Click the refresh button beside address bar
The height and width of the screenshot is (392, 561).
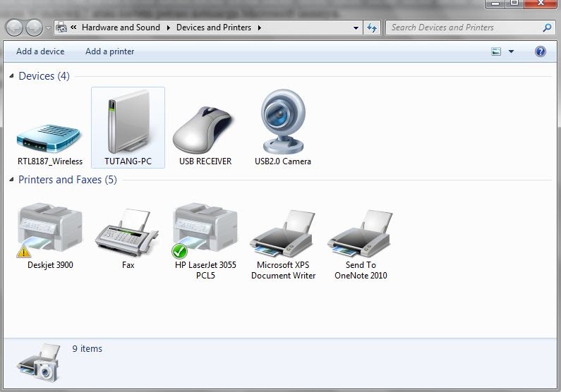point(372,27)
